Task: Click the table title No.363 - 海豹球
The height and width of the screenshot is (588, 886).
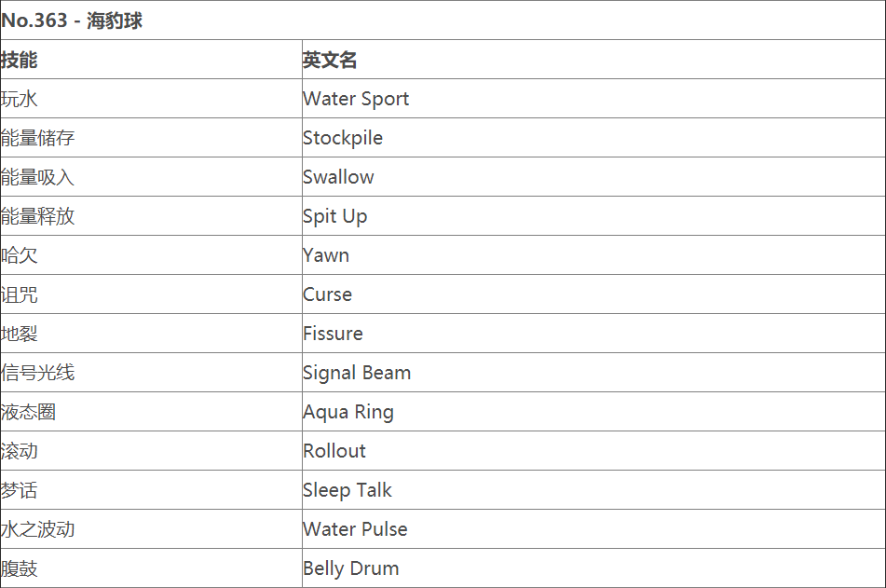Action: [x=73, y=21]
